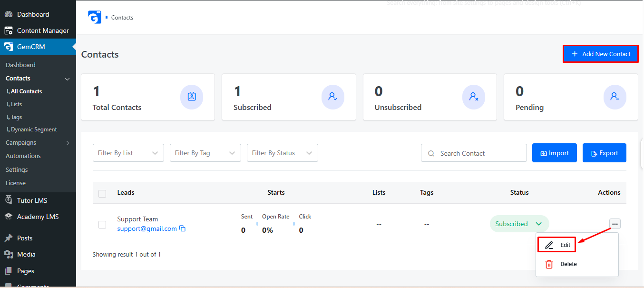Viewport: 644px width, 288px height.
Task: Change the Subscribed status dropdown
Action: [x=519, y=224]
